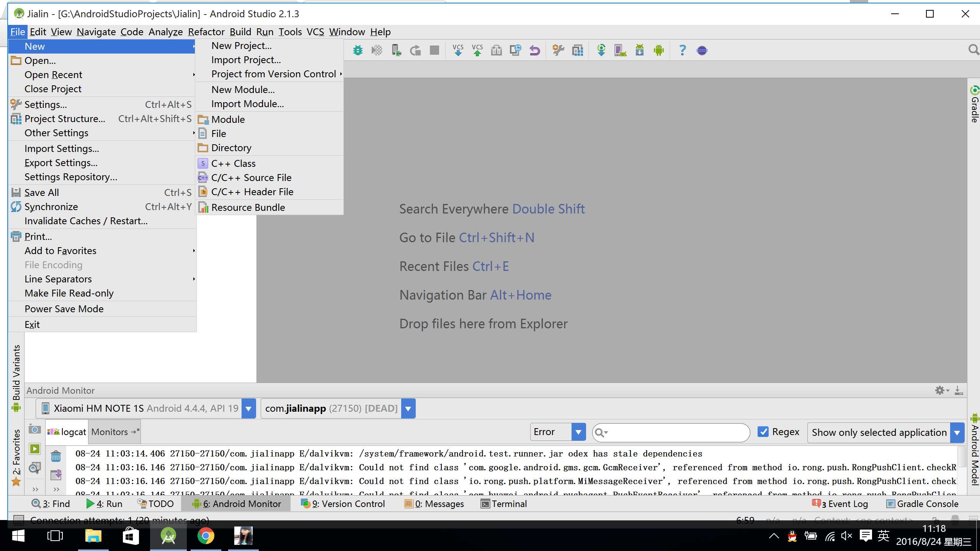Select Import Project from the menu
Image resolution: width=980 pixels, height=551 pixels.
point(247,59)
